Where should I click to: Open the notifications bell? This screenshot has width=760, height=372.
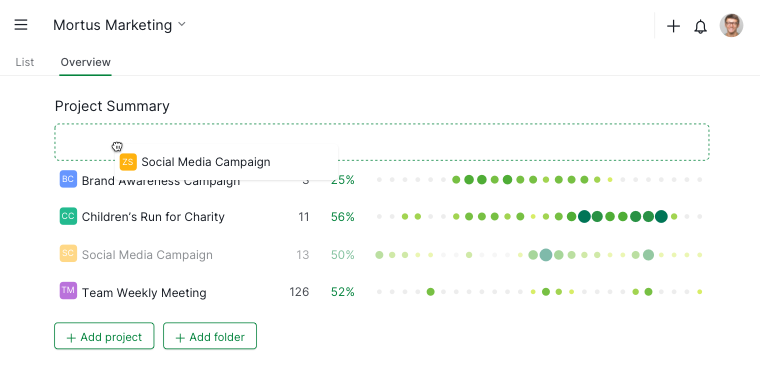[x=700, y=26]
